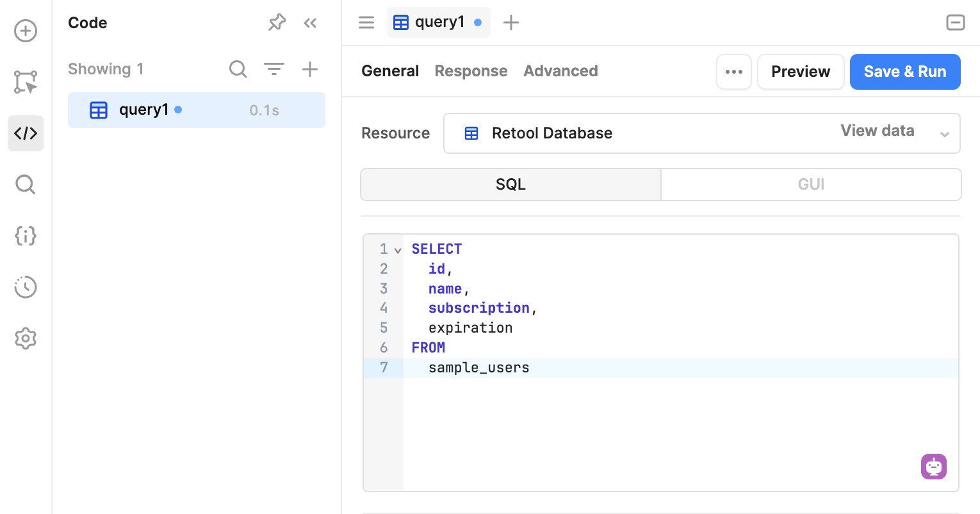Collapse the SELECT code fold arrow
Viewport: 980px width, 514px height.
click(x=398, y=250)
